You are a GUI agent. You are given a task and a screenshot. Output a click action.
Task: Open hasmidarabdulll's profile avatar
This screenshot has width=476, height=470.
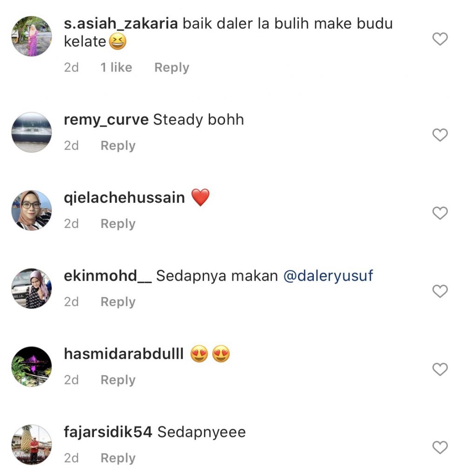pyautogui.click(x=32, y=366)
